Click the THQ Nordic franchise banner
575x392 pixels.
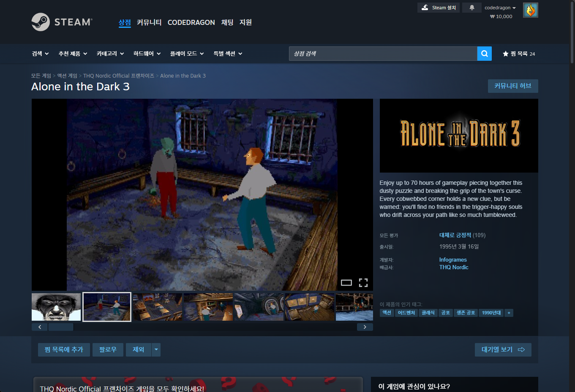click(x=198, y=384)
